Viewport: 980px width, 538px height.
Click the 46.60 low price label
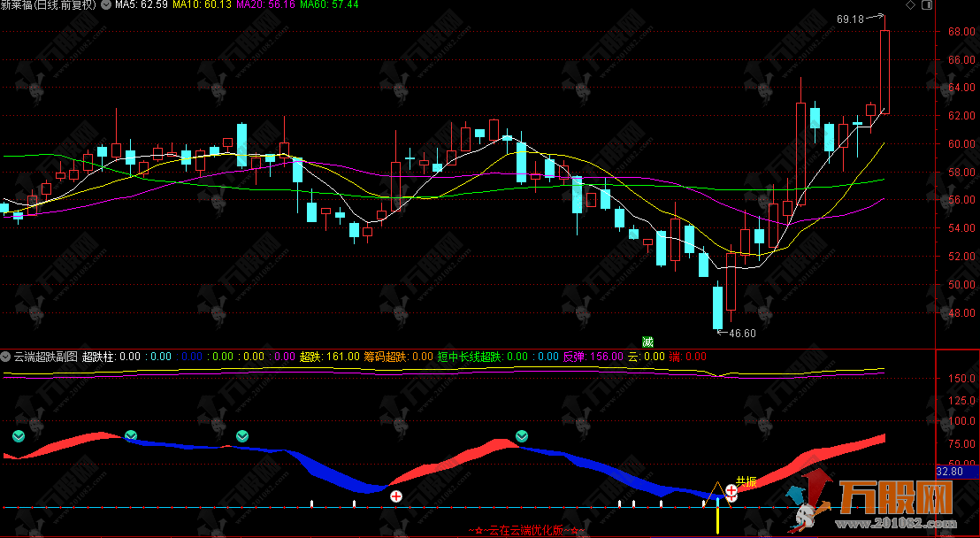pyautogui.click(x=742, y=334)
